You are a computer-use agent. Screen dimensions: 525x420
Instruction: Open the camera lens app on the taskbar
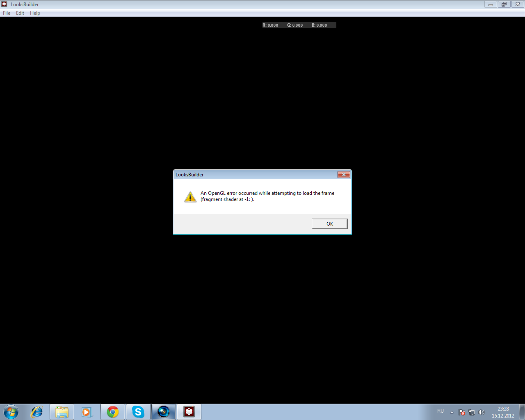[x=164, y=412]
